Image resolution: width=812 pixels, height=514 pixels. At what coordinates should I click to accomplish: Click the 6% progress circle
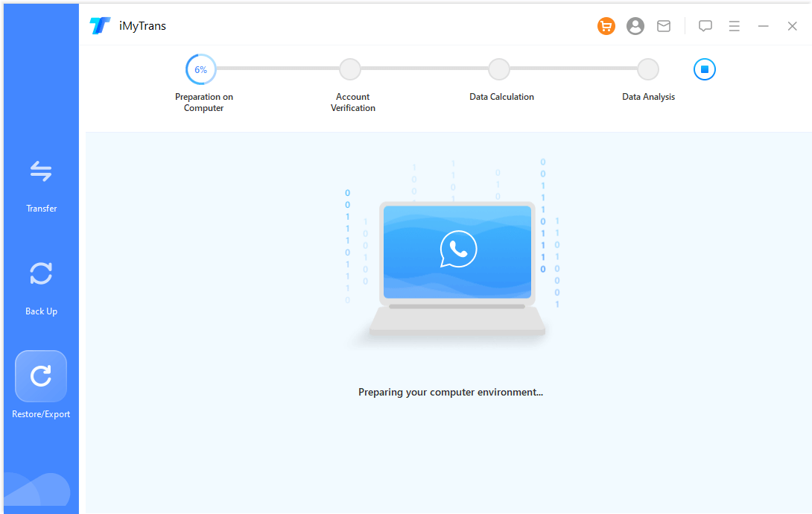point(201,69)
